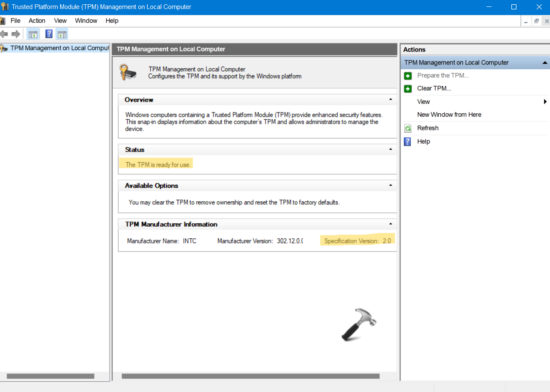
Task: Restore down the inner MMC child window
Action: click(x=536, y=21)
